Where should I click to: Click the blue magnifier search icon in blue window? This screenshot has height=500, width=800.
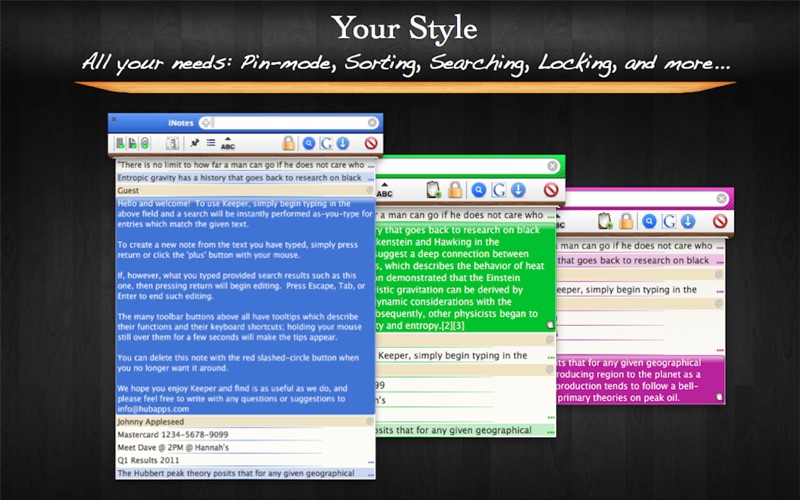(309, 143)
